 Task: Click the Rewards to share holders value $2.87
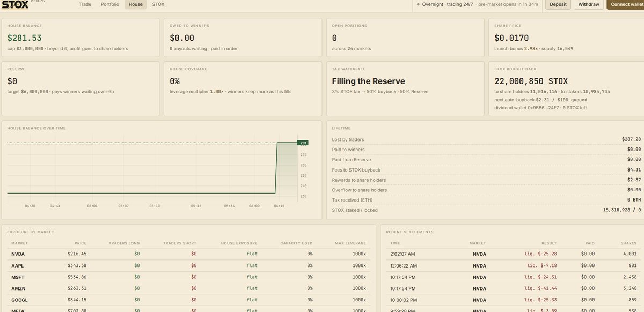coord(634,180)
